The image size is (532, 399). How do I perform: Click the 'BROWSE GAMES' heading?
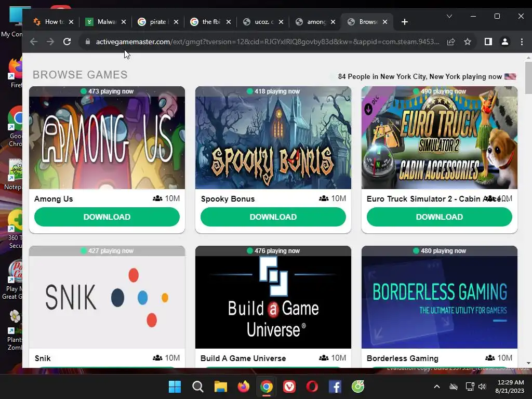click(x=80, y=75)
